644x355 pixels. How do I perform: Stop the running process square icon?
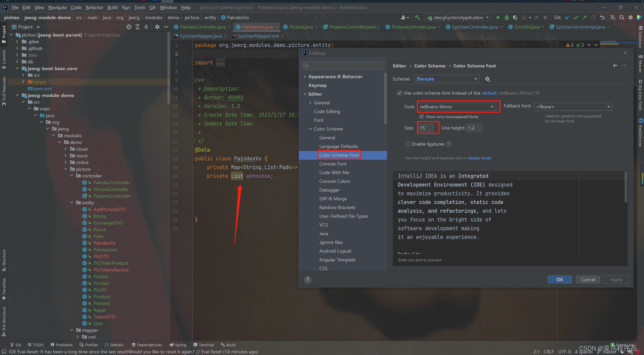545,17
